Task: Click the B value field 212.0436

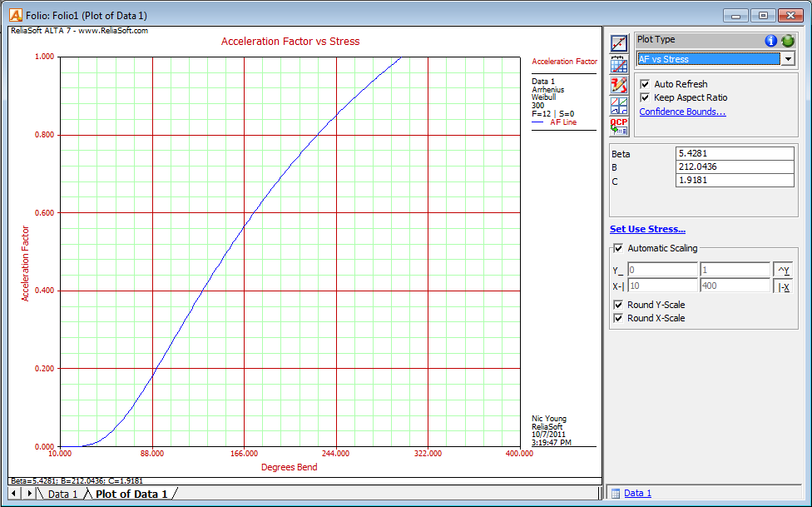Action: (735, 167)
